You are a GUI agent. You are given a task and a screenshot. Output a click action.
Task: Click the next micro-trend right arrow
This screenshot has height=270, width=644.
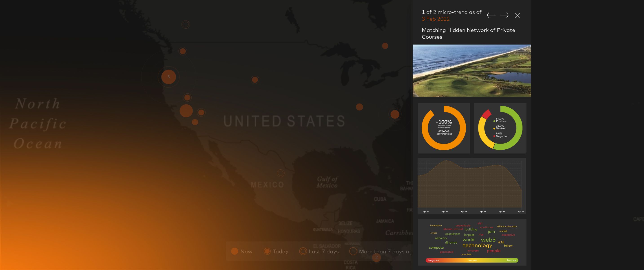point(504,15)
